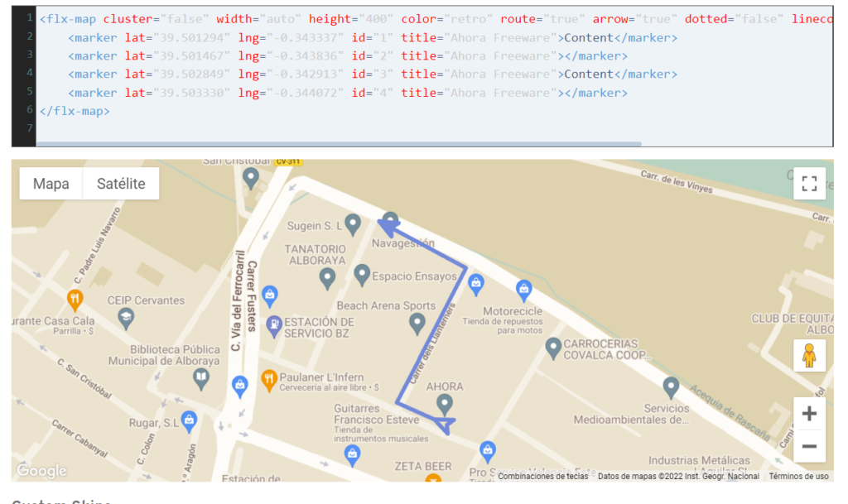The width and height of the screenshot is (848, 504).
Task: Select the Mapa view tab
Action: (x=51, y=184)
